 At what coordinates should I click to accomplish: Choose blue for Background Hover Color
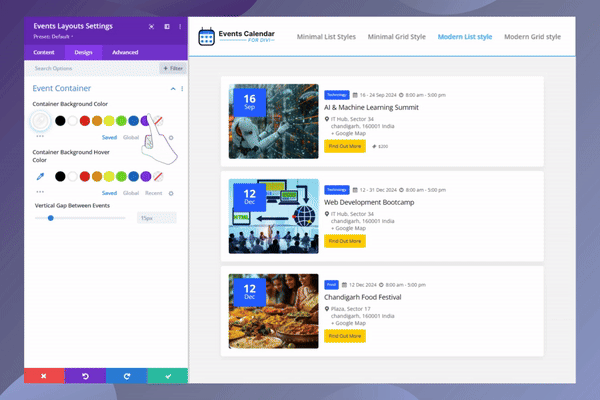(x=134, y=176)
